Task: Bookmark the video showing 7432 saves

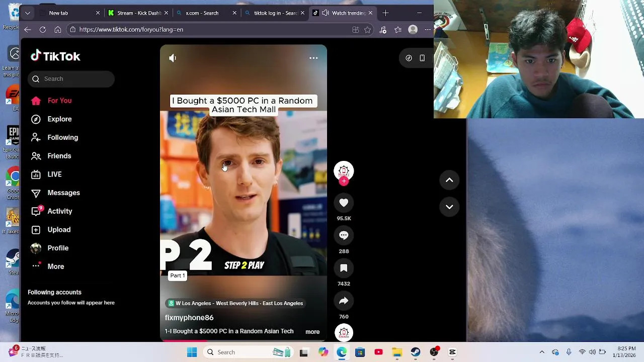Action: click(x=344, y=268)
